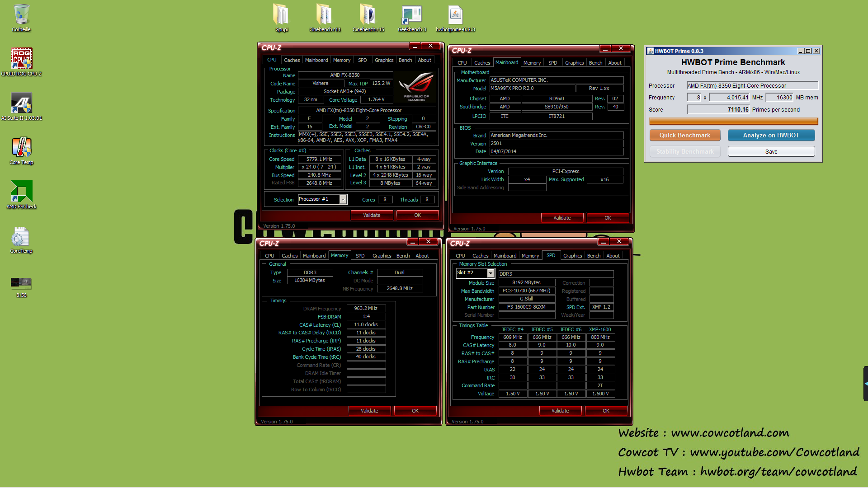Image resolution: width=868 pixels, height=488 pixels.
Task: Click the BIOS Version value 2501
Action: (x=556, y=143)
